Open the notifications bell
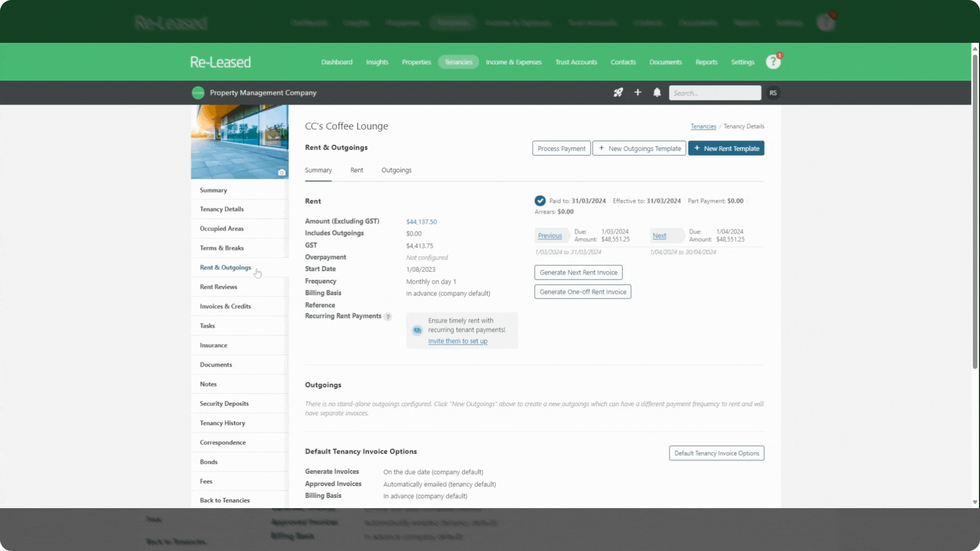This screenshot has width=980, height=551. pos(657,92)
